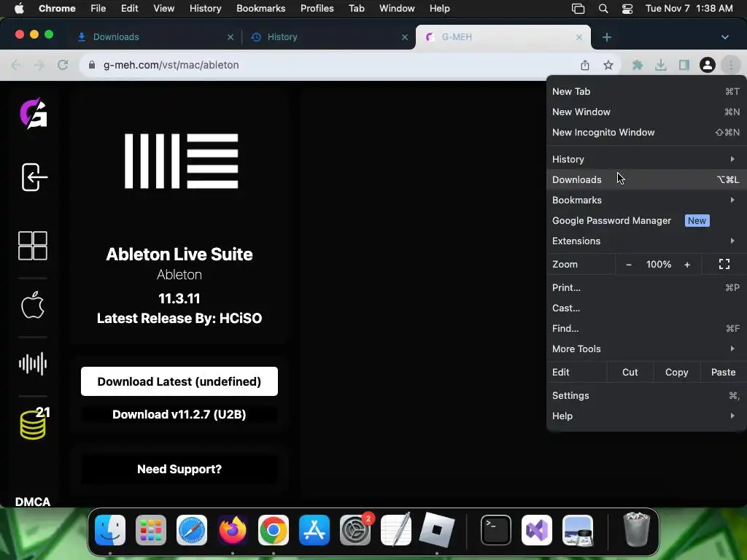This screenshot has width=747, height=560.
Task: Click Download Latest (undefined) button
Action: (179, 381)
